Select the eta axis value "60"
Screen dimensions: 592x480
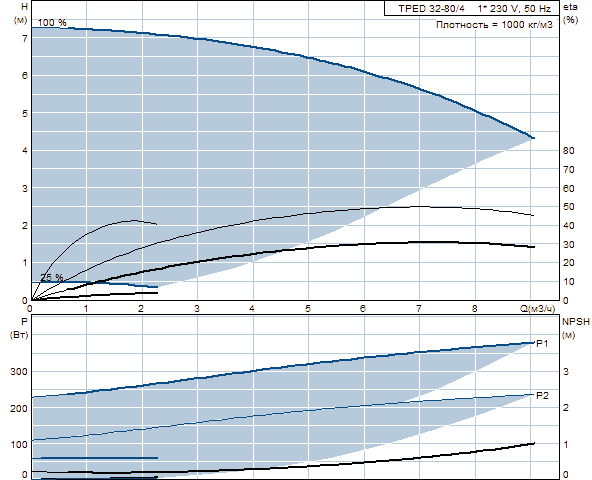pyautogui.click(x=568, y=188)
